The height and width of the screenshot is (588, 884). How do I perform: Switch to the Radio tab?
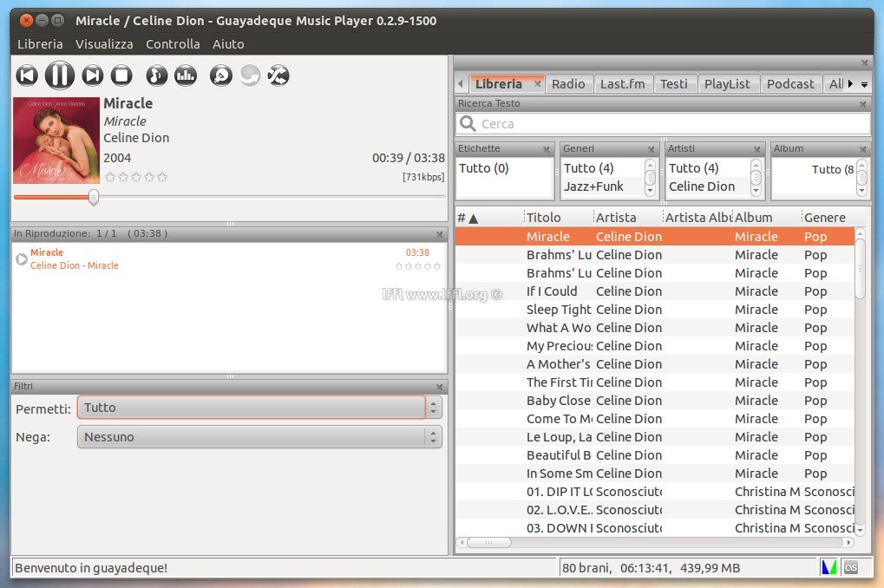(x=568, y=84)
